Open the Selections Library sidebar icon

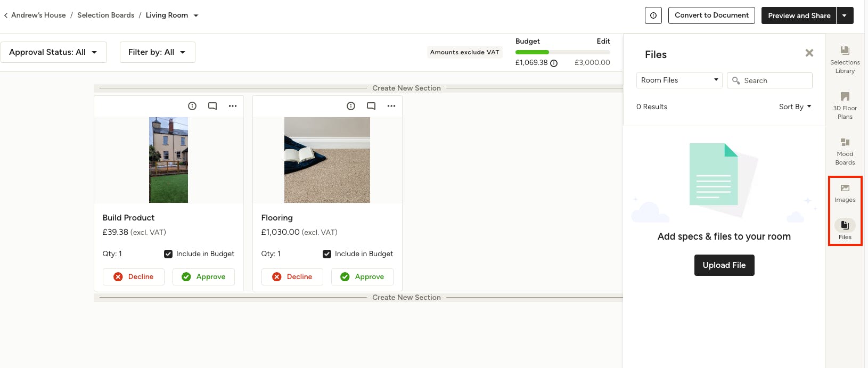pos(845,59)
